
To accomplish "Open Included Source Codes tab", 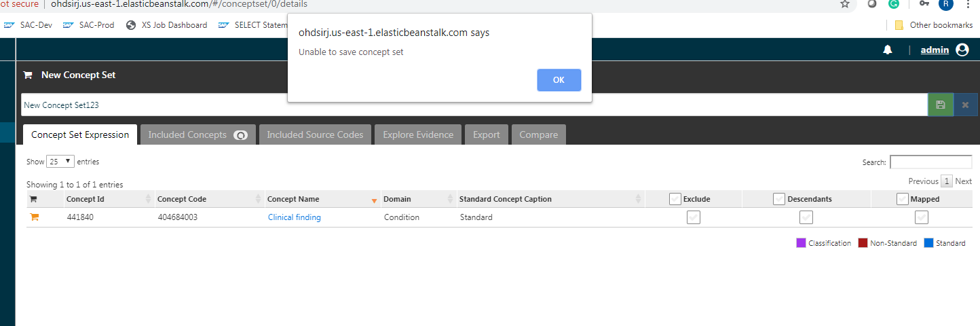I will pyautogui.click(x=315, y=134).
